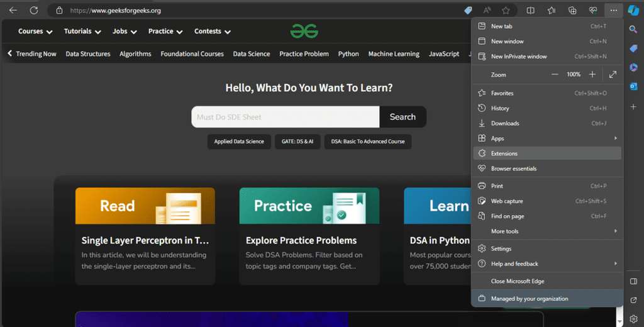Expand the Contests dropdown
The height and width of the screenshot is (327, 644).
coord(213,31)
